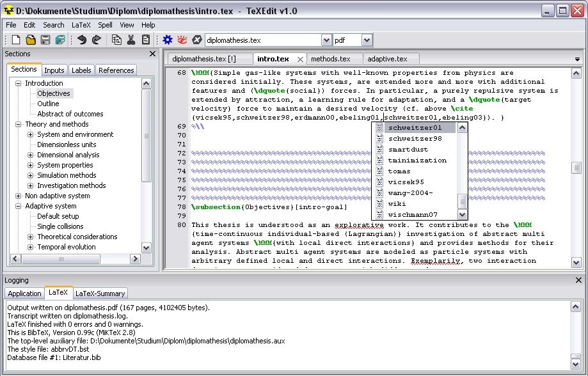The image size is (588, 376).
Task: Switch to the LaTeX-Summary logging tab
Action: pyautogui.click(x=100, y=294)
